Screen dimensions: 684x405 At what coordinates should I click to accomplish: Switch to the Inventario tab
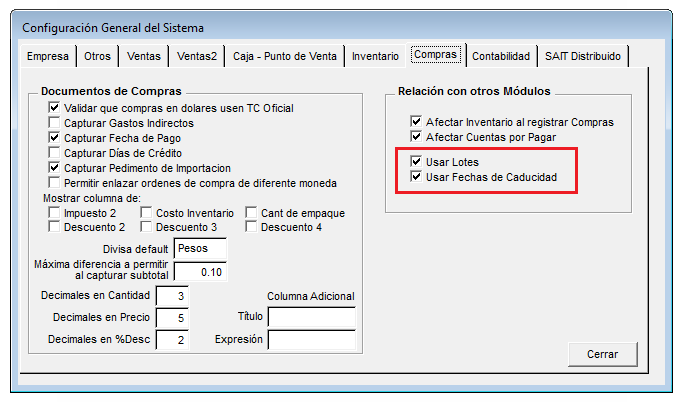[375, 56]
